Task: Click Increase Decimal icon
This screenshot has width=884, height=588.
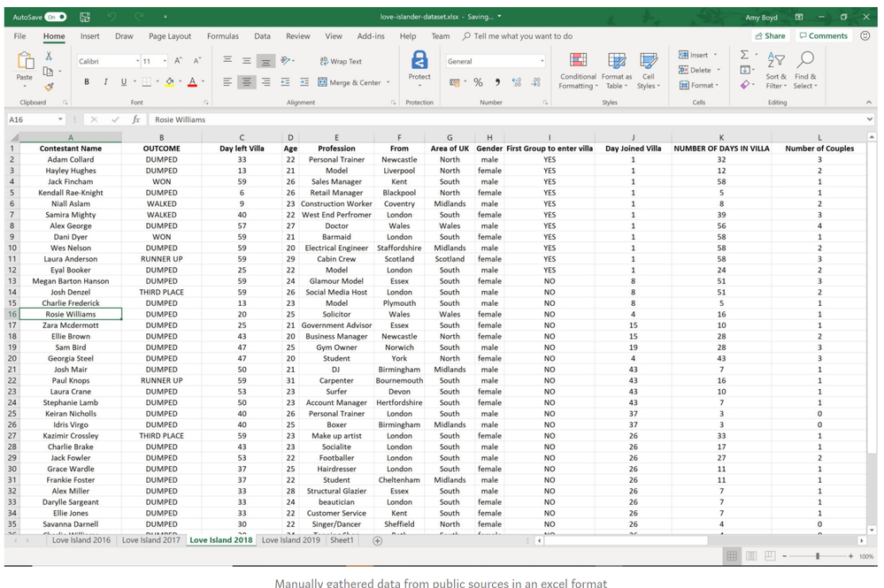Action: click(517, 82)
